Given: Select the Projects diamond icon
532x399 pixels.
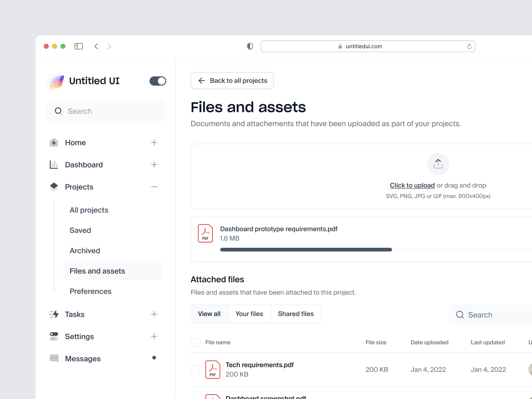Looking at the screenshot, I should 54,187.
